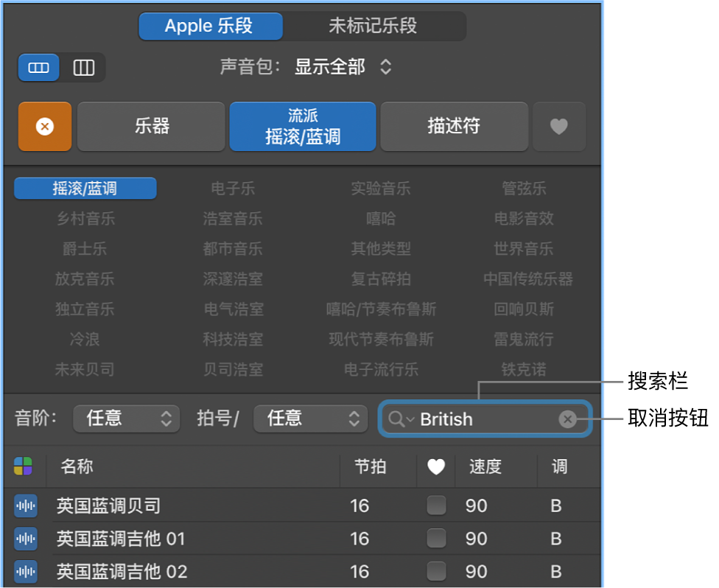Toggle the favorite checkbox for 英国蓝调吉他 01
This screenshot has width=719, height=588.
click(x=436, y=539)
